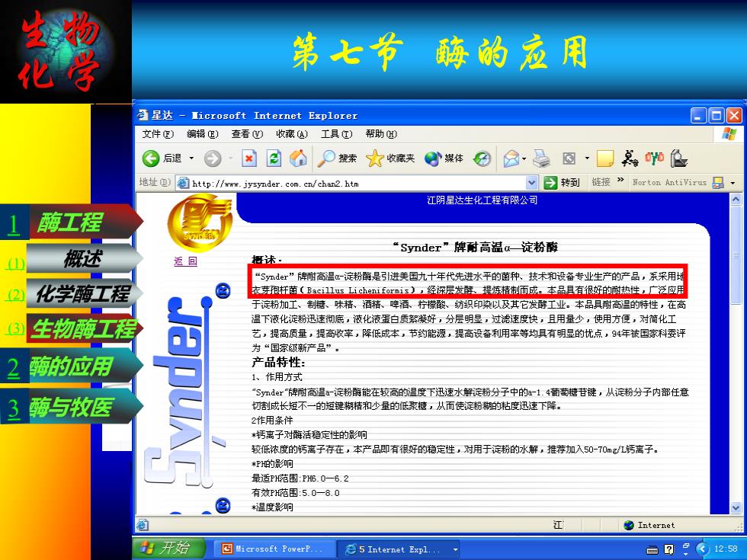Click the scrollbar up arrow
Screen dimensions: 747x560
(x=736, y=199)
